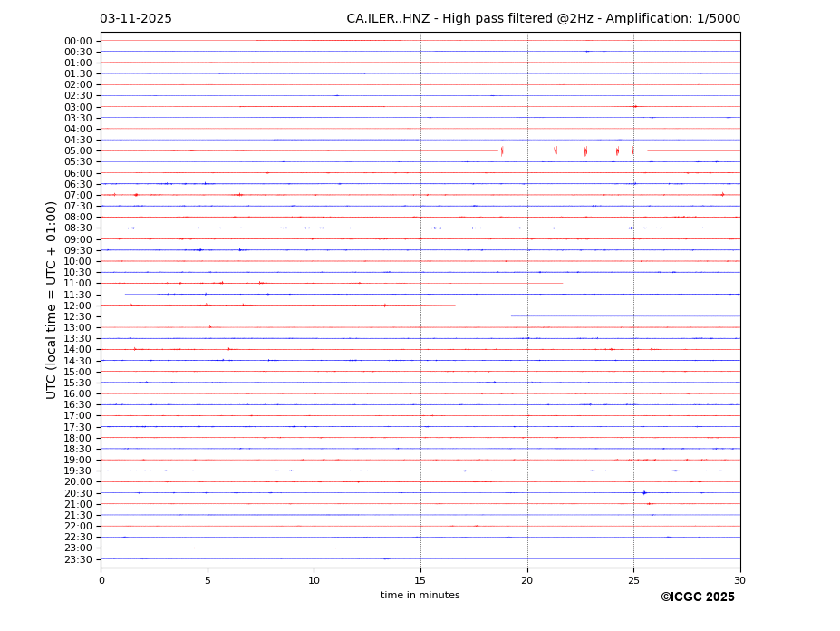Click the x-axis tick label 5
This screenshot has height=631, width=840.
click(x=208, y=580)
